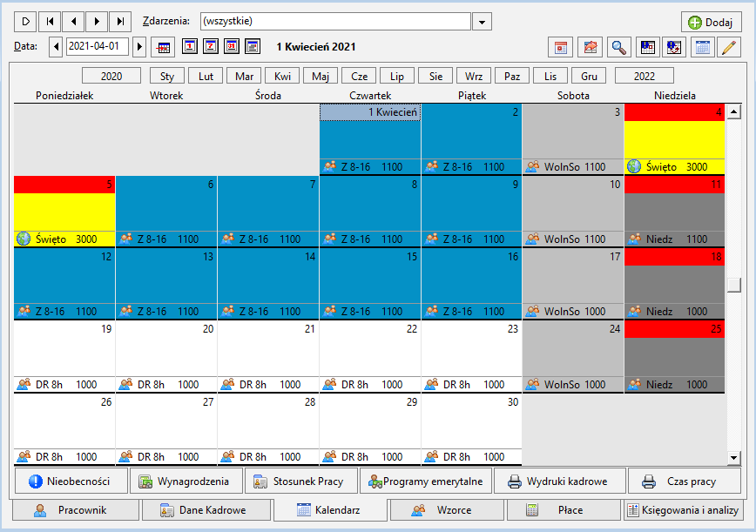756x532 pixels.
Task: Select the Paz month button
Action: (512, 76)
